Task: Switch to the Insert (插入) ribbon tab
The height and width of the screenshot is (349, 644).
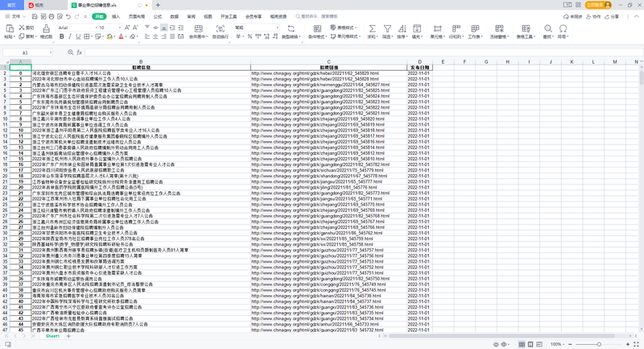Action: pos(116,16)
